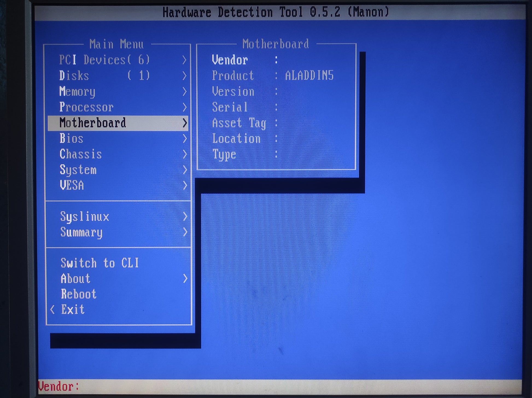The height and width of the screenshot is (398, 532).
Task: Expand the Summary submenu arrow
Action: [x=185, y=232]
